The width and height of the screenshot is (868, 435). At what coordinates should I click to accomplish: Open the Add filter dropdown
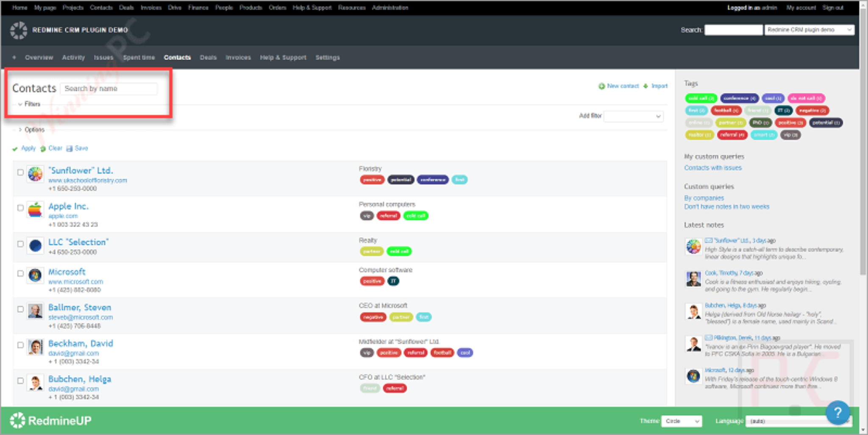coord(633,116)
